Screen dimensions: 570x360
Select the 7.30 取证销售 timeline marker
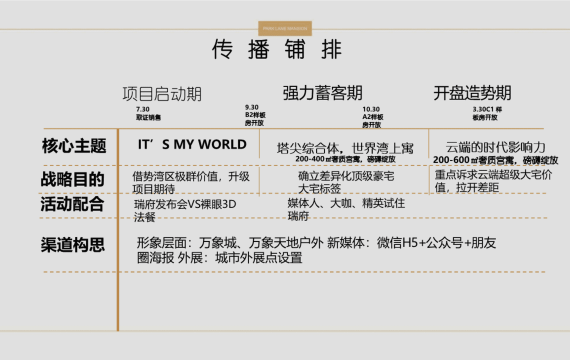pos(148,113)
